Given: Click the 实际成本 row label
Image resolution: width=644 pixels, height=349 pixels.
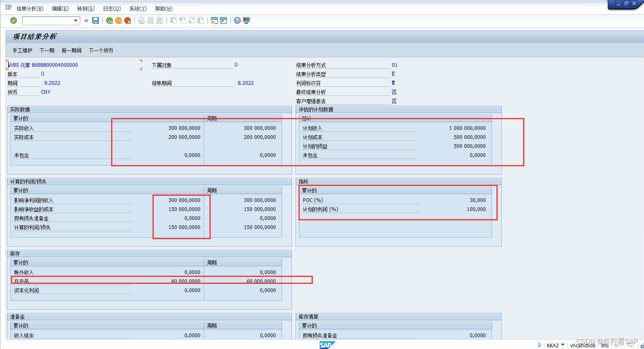Looking at the screenshot, I should [24, 137].
